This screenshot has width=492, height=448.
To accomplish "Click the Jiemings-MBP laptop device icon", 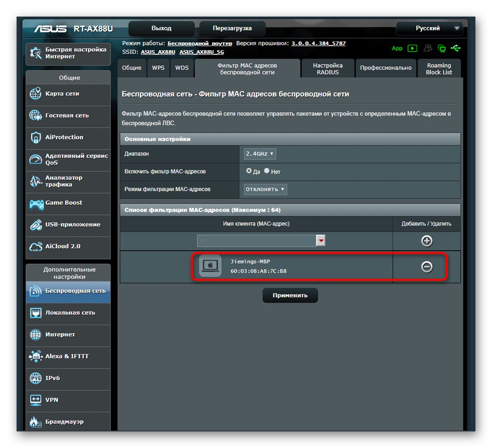I will [210, 266].
